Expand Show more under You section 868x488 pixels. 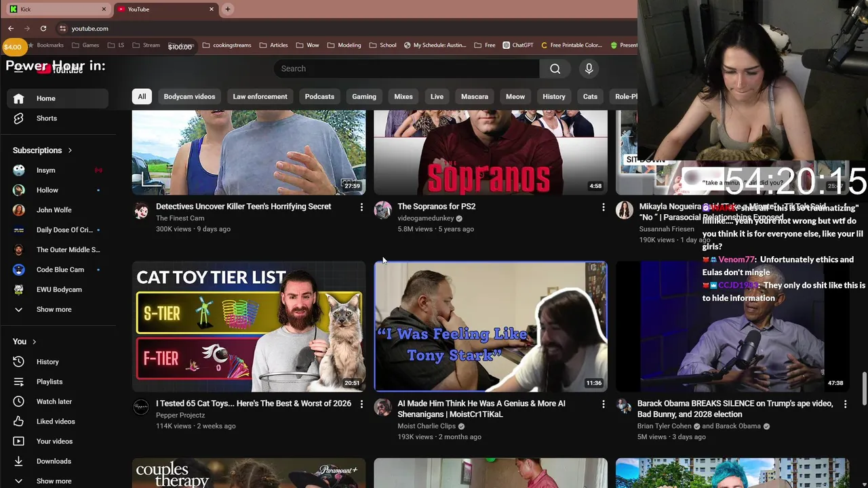58,481
